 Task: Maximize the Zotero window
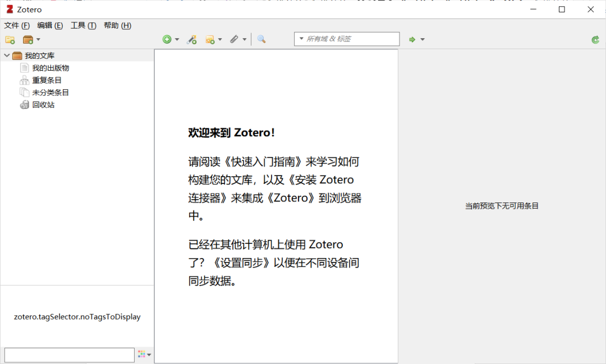pyautogui.click(x=562, y=10)
